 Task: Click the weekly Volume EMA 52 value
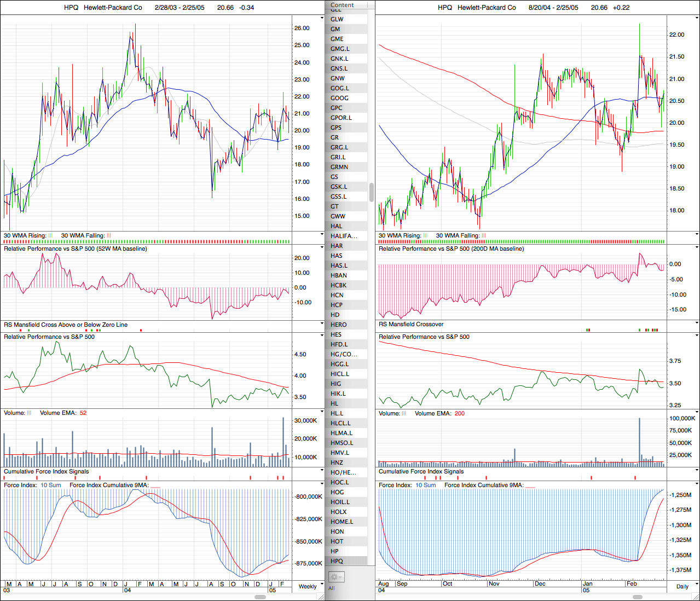[x=83, y=413]
